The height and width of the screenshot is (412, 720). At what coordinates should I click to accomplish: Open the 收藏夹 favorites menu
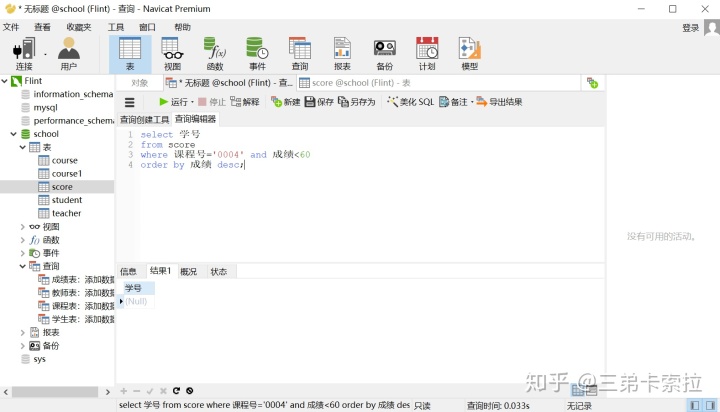(79, 27)
